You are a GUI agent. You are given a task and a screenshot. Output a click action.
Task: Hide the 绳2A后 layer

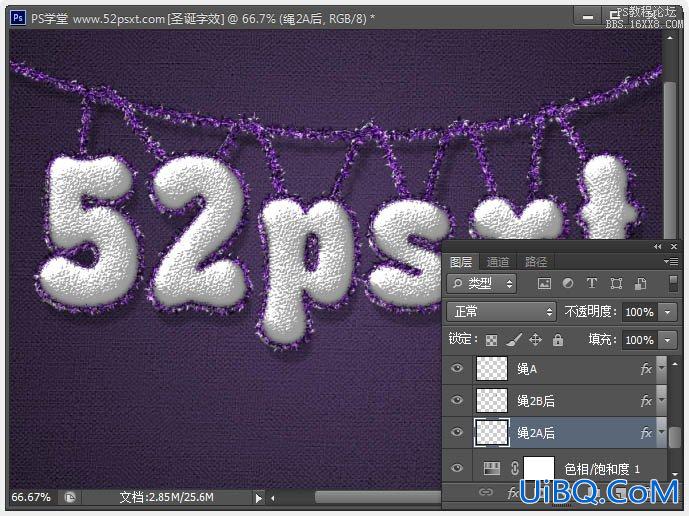pyautogui.click(x=457, y=432)
